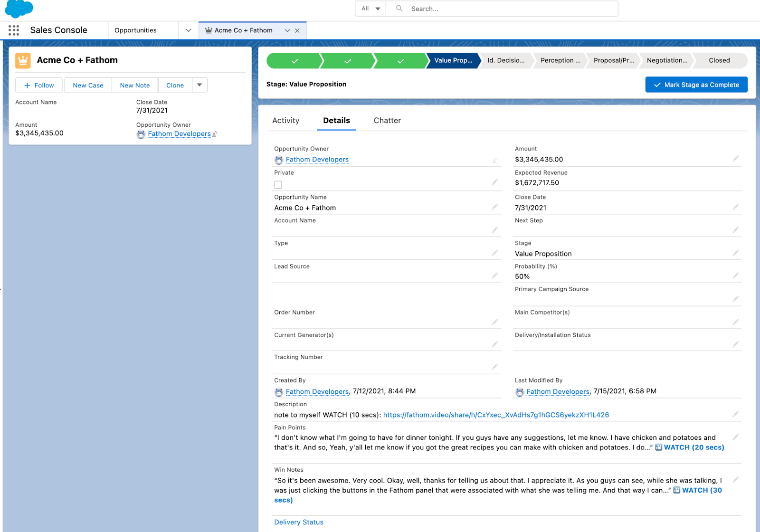Open Last Modified By Fathom Developers link
This screenshot has height=532, width=760.
tap(558, 391)
